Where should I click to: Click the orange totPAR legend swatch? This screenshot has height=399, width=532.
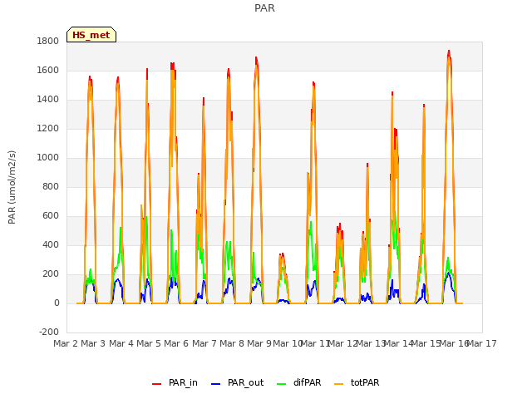coord(339,384)
